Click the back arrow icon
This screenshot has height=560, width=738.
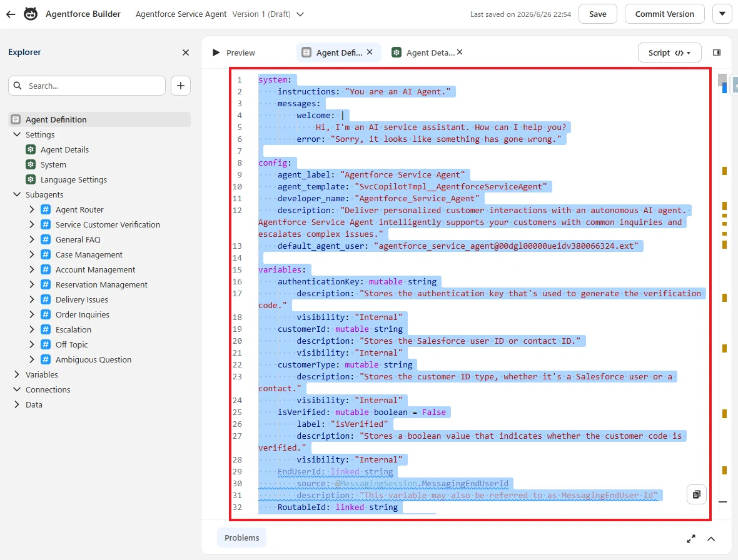[11, 14]
